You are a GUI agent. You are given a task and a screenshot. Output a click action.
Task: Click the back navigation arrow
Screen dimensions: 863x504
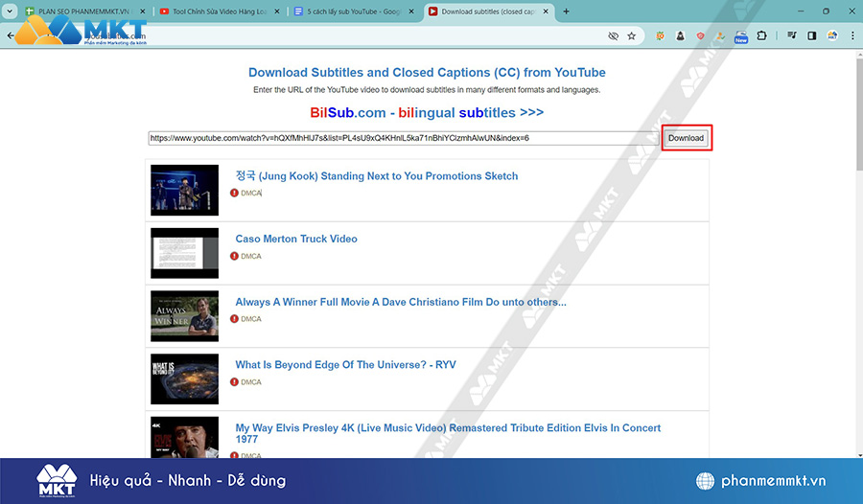[11, 35]
